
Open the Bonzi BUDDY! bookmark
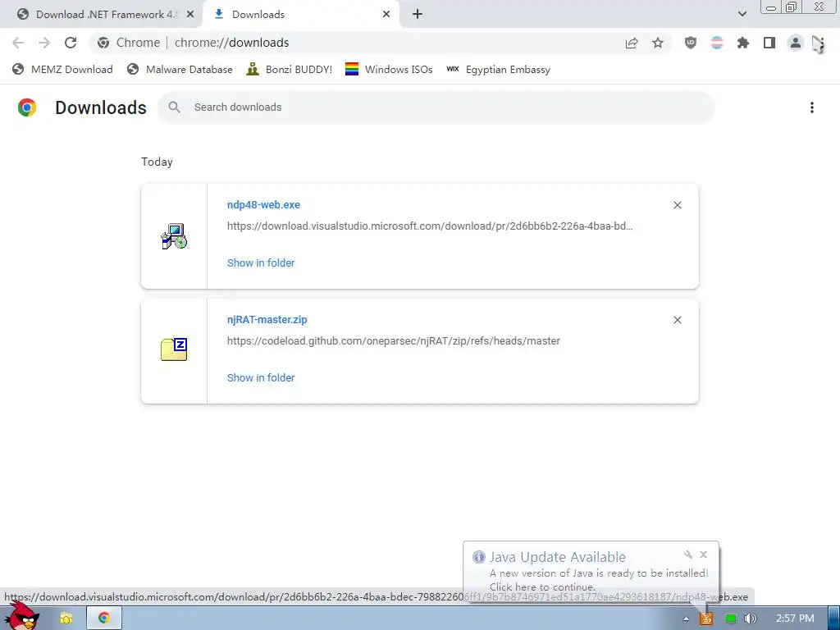(290, 70)
